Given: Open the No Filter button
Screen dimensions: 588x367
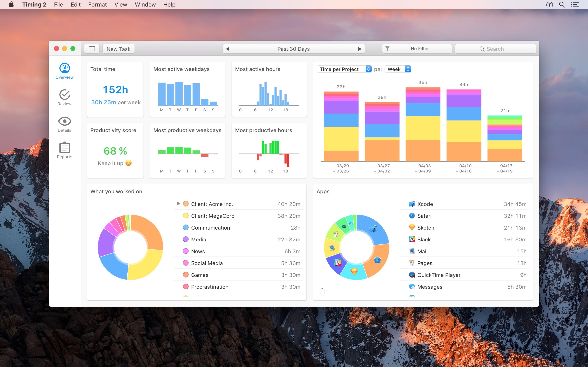Looking at the screenshot, I should coord(417,49).
